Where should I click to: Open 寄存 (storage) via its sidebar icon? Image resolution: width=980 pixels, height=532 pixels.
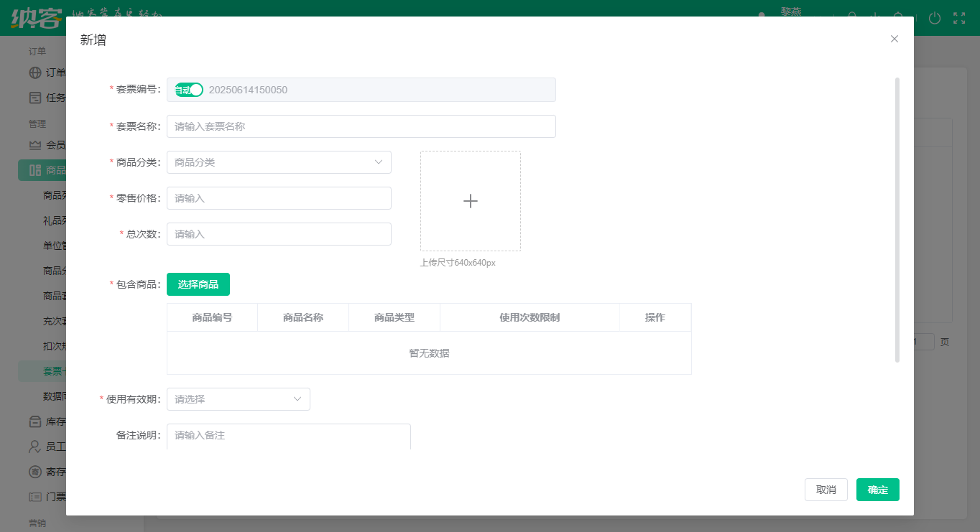pyautogui.click(x=34, y=471)
